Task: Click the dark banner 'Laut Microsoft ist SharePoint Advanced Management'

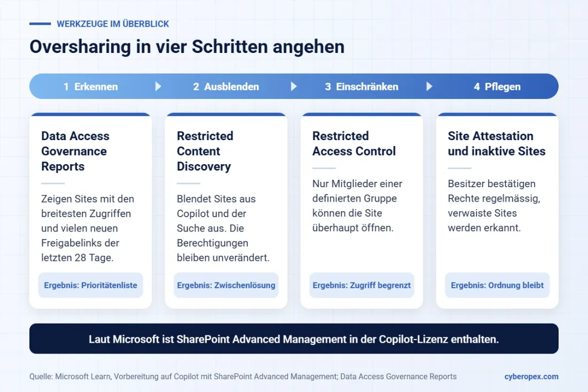Action: click(294, 339)
